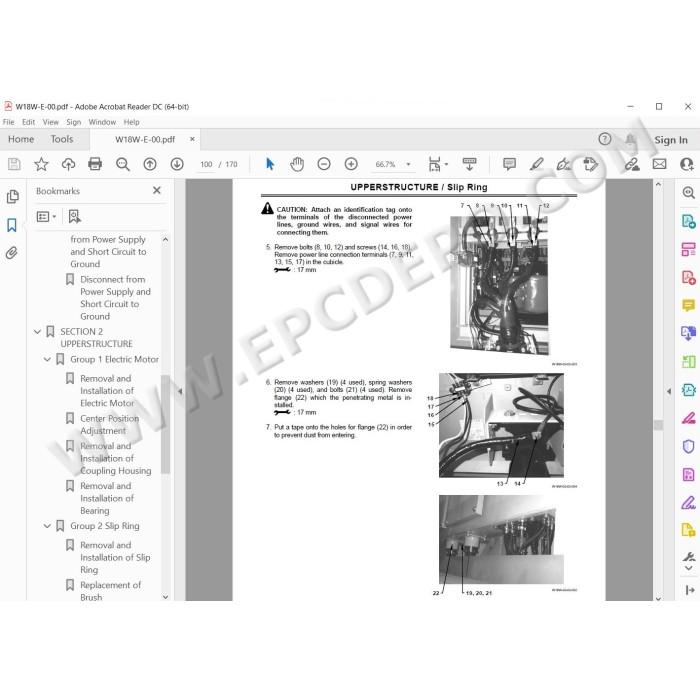This screenshot has height=700, width=700.
Task: Collapse SECTION 2 UPPERSTRUCTURE bookmark
Action: (38, 332)
